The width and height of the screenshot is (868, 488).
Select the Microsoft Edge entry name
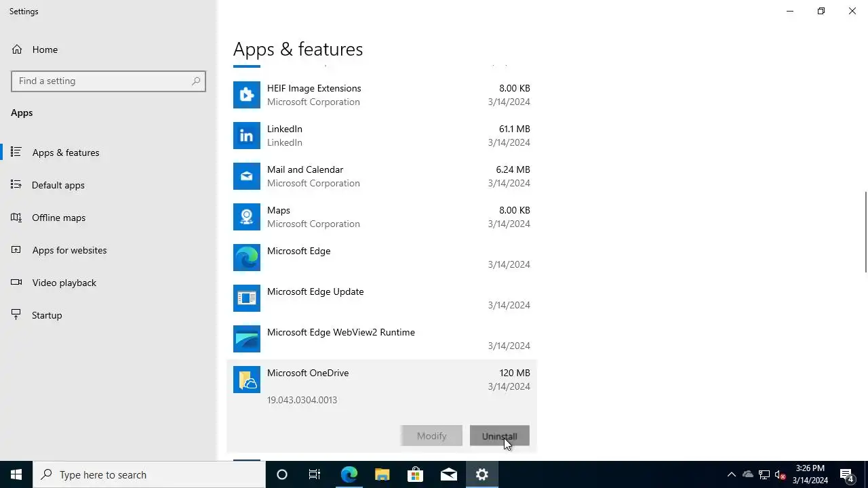tap(299, 251)
